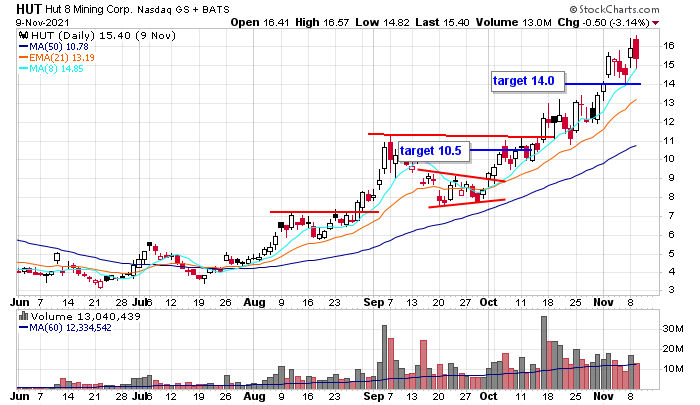
Task: Click the MA(50) 10.78 legend entry
Action: click(54, 46)
